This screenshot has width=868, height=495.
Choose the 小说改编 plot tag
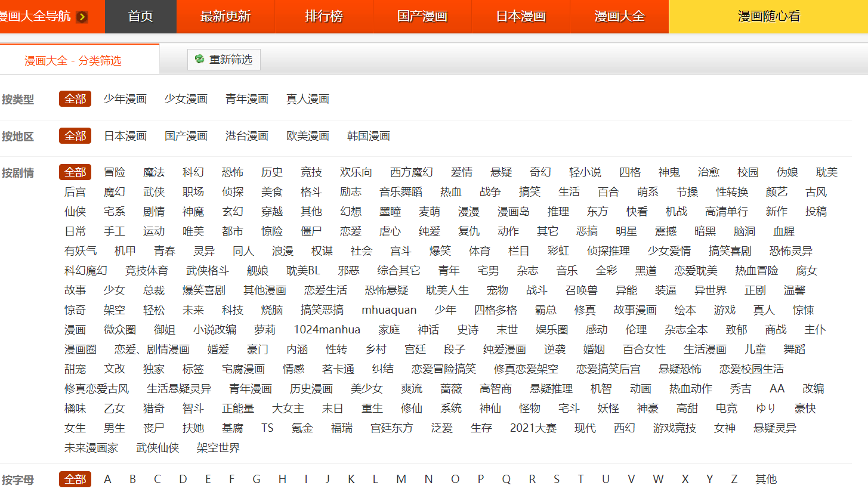(x=214, y=330)
